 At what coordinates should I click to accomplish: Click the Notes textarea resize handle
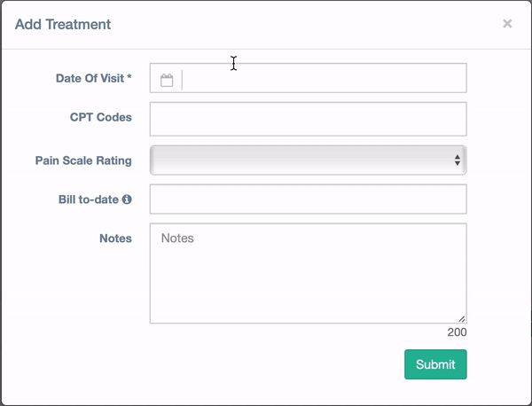461,318
